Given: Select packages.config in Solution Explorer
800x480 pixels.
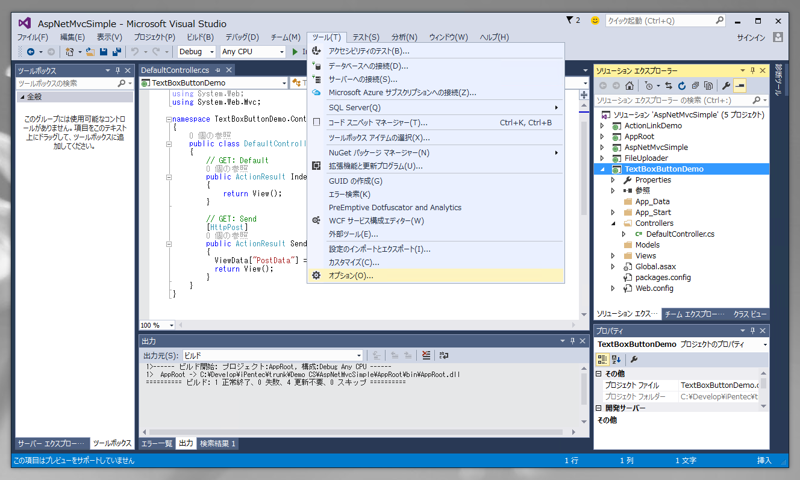Looking at the screenshot, I should (x=662, y=277).
